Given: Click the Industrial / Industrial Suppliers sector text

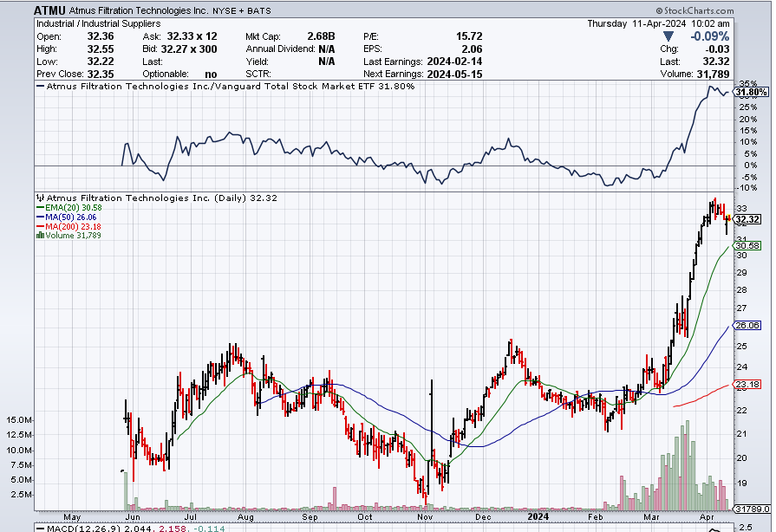Looking at the screenshot, I should point(99,23).
